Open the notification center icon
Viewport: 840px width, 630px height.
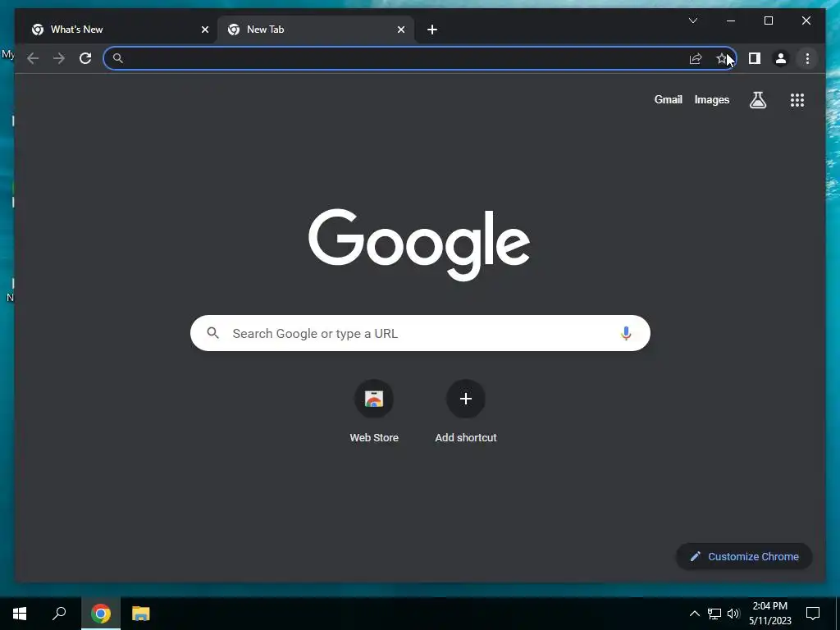[x=813, y=614]
